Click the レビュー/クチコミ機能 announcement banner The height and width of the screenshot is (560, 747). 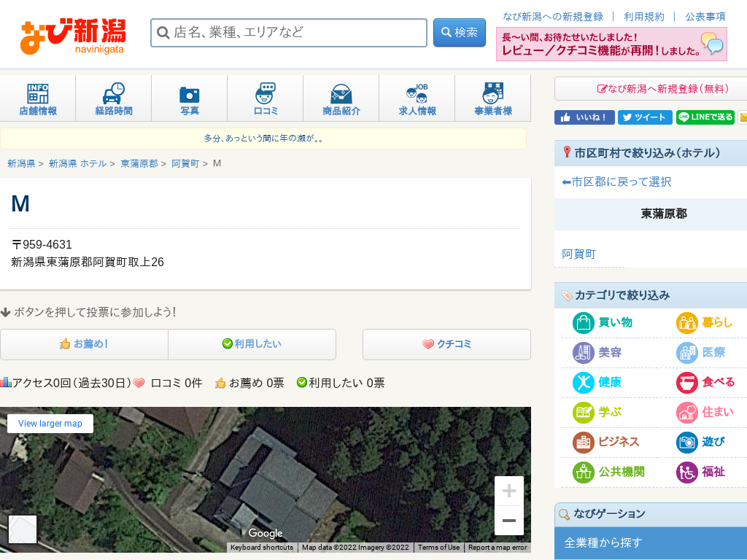[x=612, y=44]
